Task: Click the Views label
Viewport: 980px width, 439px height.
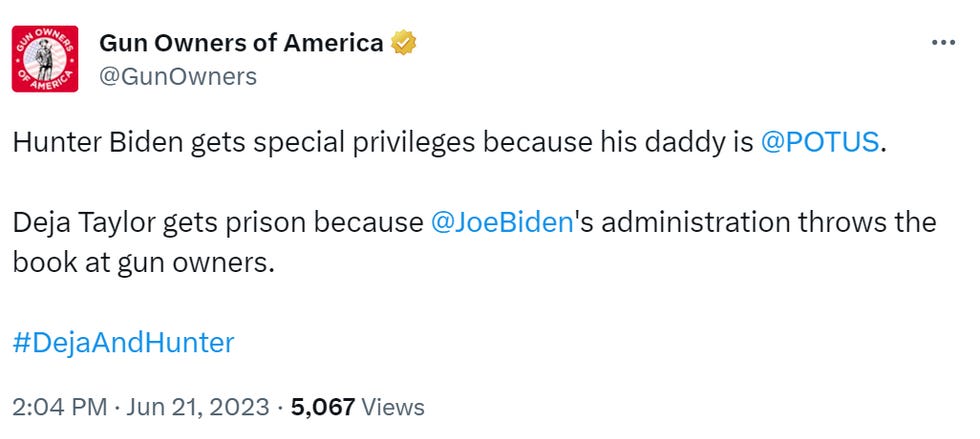Action: (392, 407)
